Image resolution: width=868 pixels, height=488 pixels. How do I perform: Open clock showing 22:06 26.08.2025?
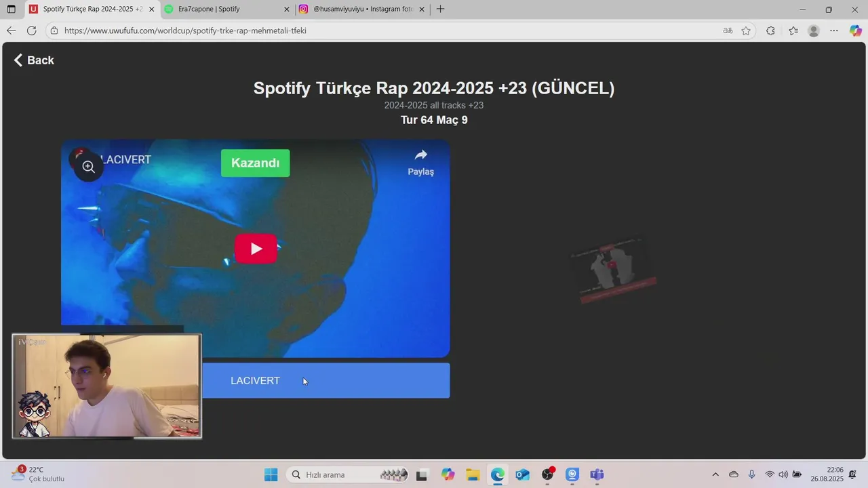pos(825,474)
